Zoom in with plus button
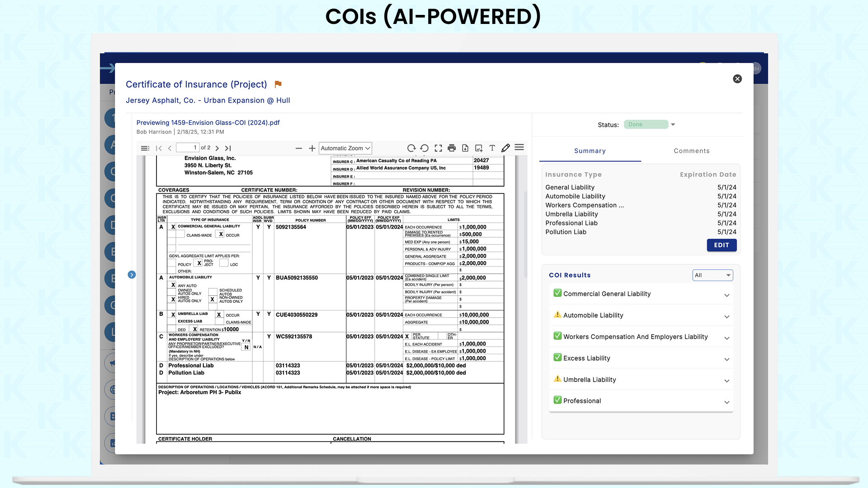Screen dimensions: 868x488 point(312,148)
